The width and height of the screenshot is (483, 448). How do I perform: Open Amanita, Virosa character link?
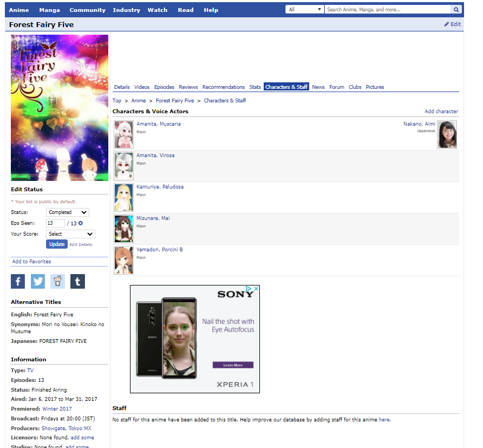click(x=155, y=155)
